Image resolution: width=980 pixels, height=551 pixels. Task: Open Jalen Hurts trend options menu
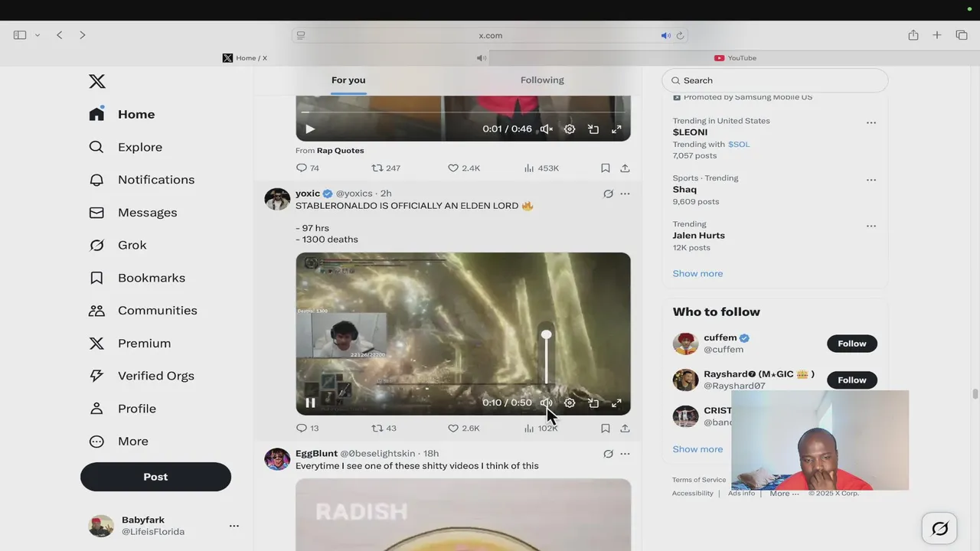coord(871,226)
